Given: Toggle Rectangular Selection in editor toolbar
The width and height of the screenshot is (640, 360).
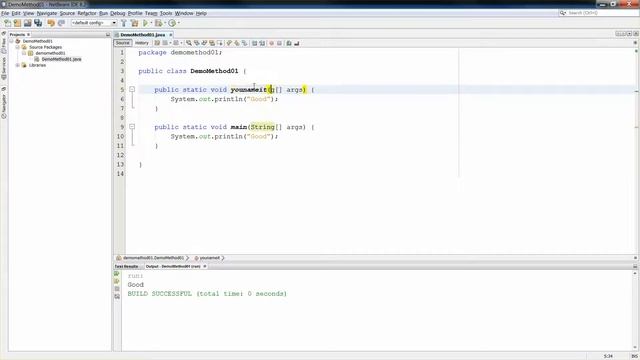Looking at the screenshot, I should point(220,43).
